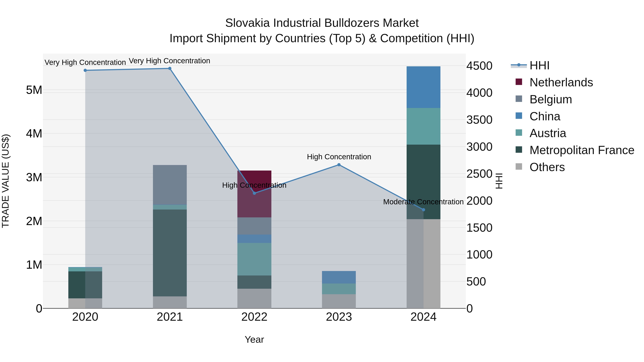
Task: Click 'High Concentration' annotation above 2023
Action: [339, 157]
